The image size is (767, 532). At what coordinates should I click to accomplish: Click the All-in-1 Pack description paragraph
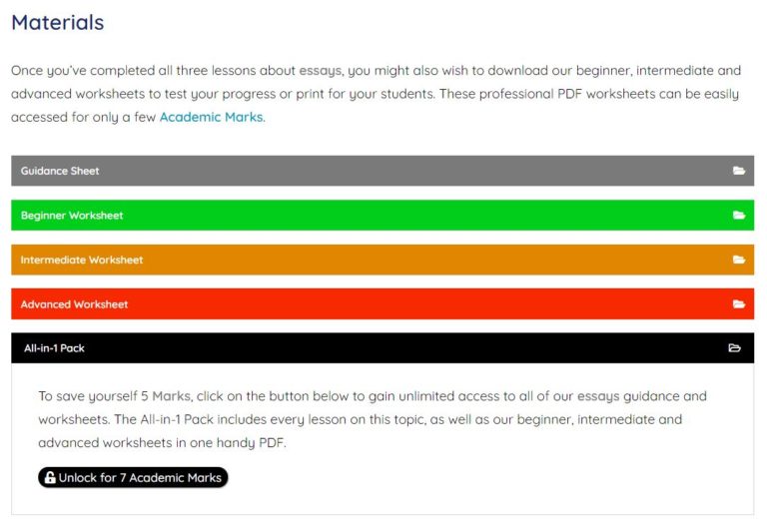coord(373,419)
